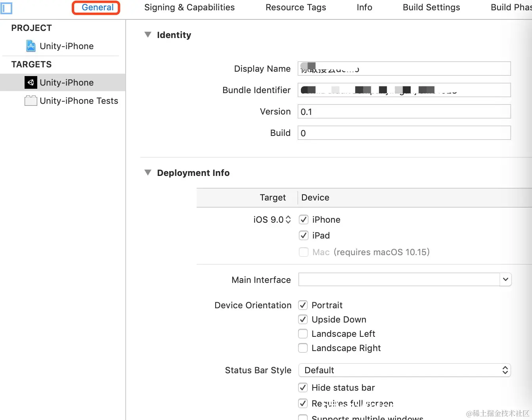Click the Build number field
532x420 pixels.
(x=404, y=133)
